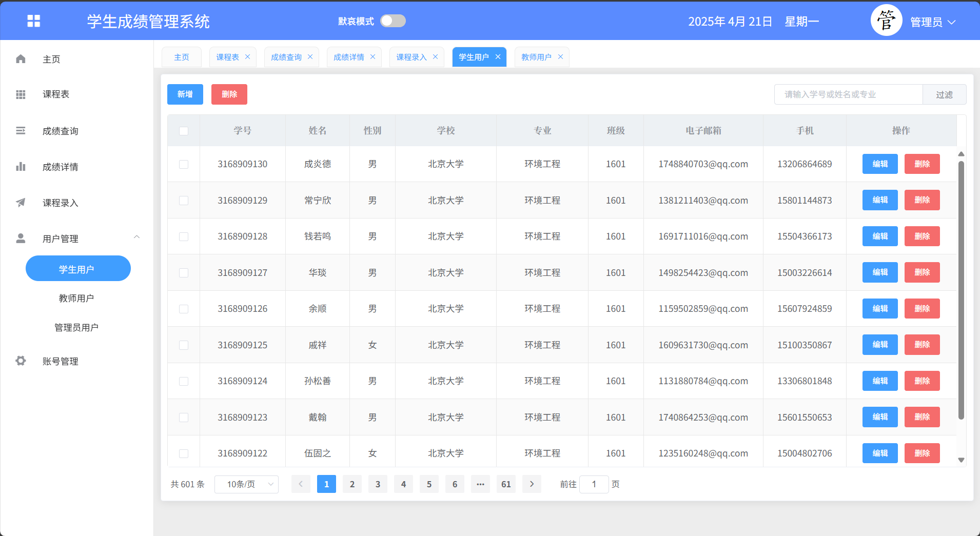The height and width of the screenshot is (536, 980).
Task: Click 编辑 for student 成炎德
Action: [x=880, y=164]
